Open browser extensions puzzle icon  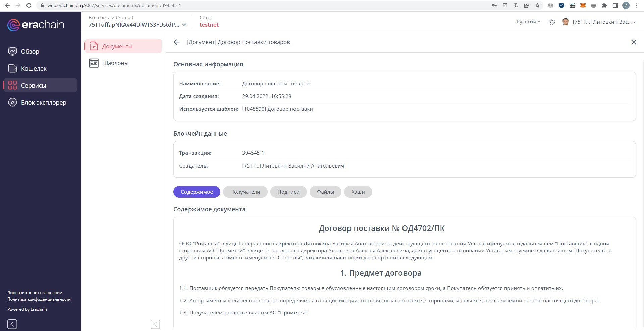click(604, 5)
